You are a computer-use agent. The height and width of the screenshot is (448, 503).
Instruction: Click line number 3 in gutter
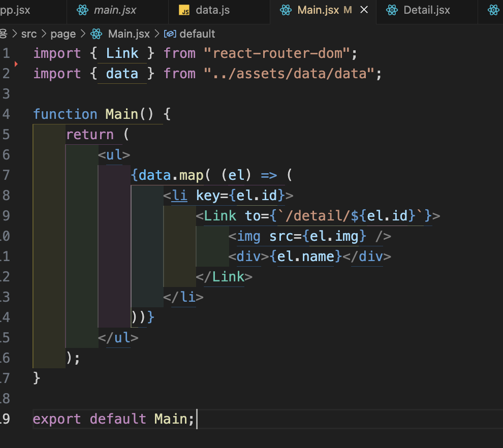point(7,94)
